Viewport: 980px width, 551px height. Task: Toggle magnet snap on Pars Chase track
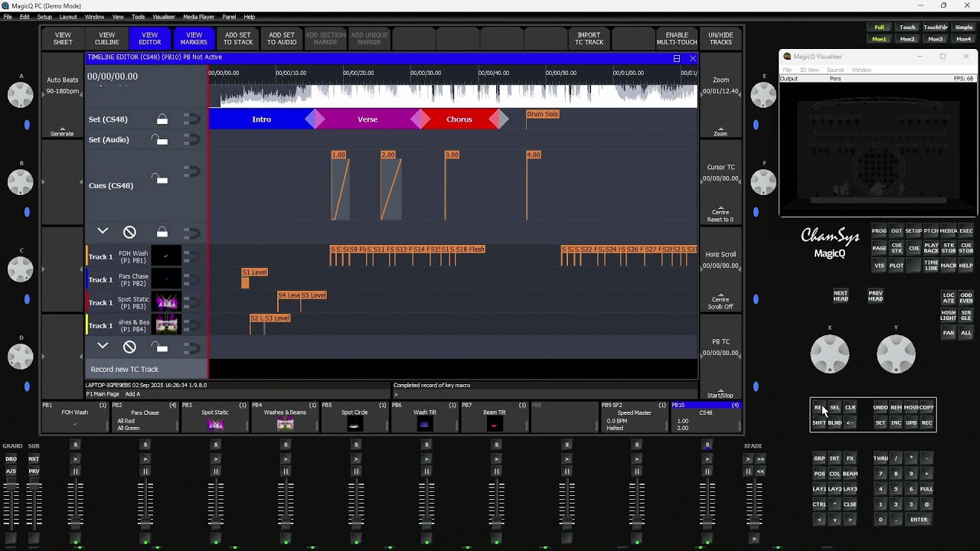[191, 280]
